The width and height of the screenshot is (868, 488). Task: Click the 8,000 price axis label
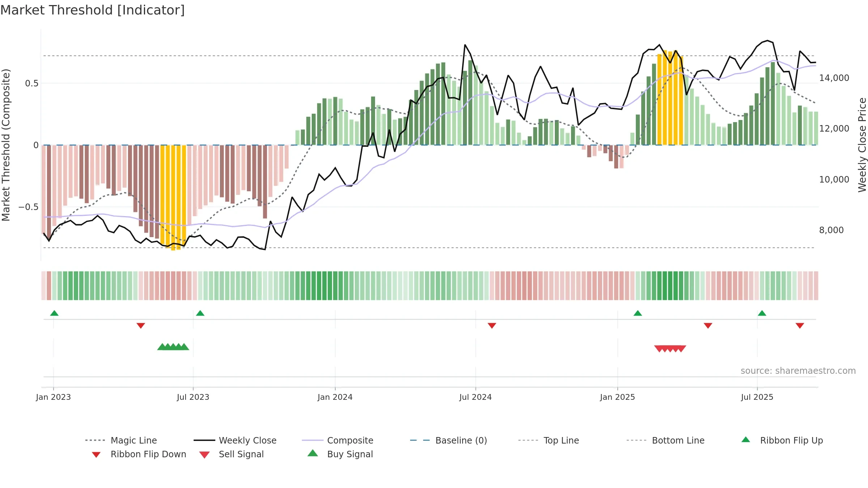831,230
